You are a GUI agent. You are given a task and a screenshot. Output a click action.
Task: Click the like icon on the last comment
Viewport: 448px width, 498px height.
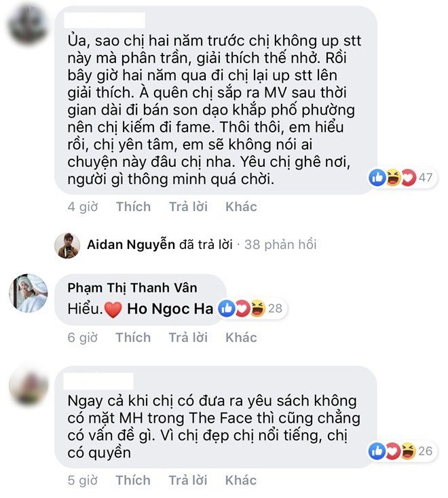[x=377, y=451]
